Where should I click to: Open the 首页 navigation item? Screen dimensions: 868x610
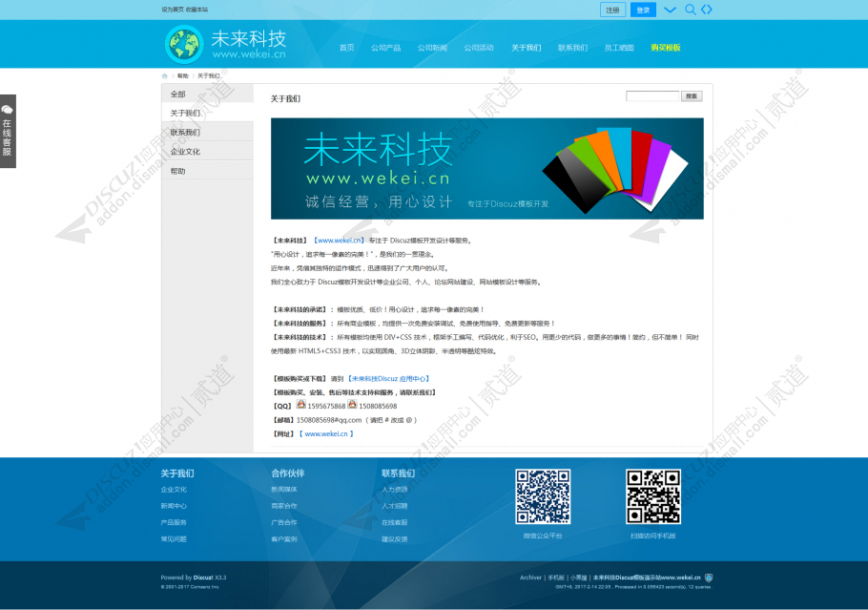tap(346, 48)
